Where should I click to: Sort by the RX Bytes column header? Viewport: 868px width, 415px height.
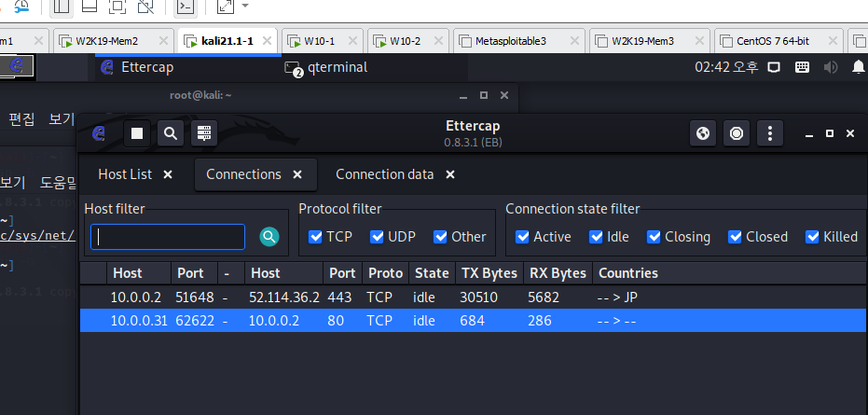point(558,273)
